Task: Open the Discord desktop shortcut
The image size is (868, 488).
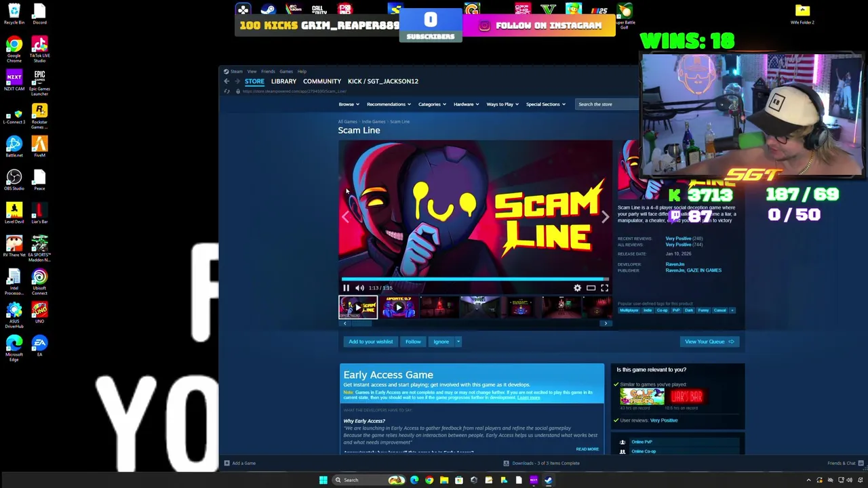Action: point(39,14)
